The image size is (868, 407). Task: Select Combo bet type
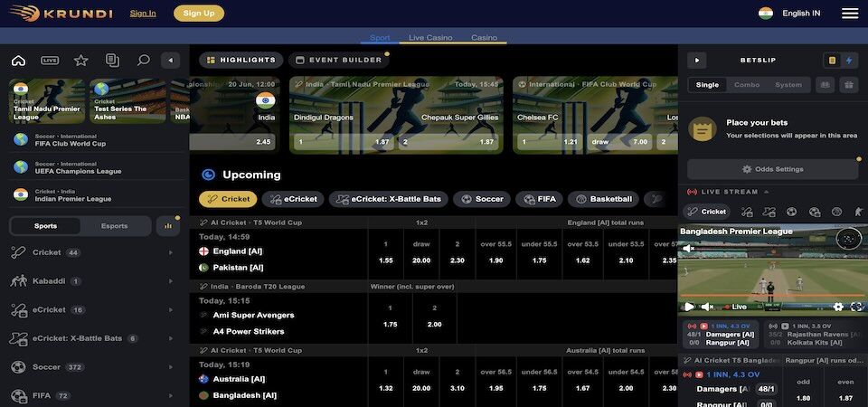click(x=746, y=85)
